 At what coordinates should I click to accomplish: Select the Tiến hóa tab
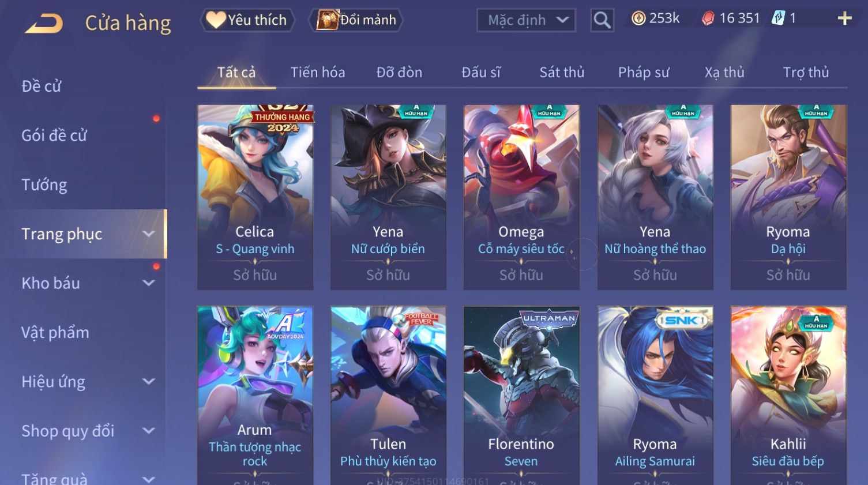pos(318,72)
